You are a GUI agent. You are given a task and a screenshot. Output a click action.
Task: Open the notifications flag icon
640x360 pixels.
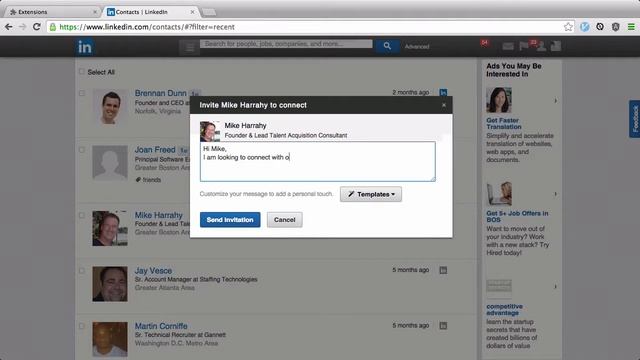524,46
